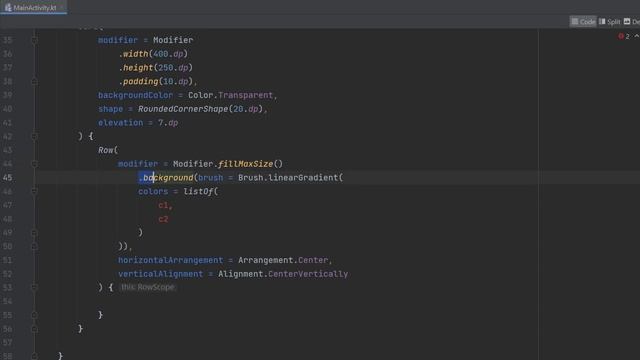
Task: Toggle fold end marker at line 50
Action: 34,247
